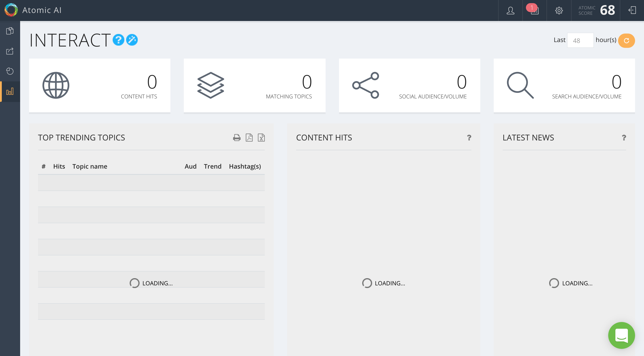Open the user profile icon
This screenshot has width=644, height=356.
tap(510, 11)
